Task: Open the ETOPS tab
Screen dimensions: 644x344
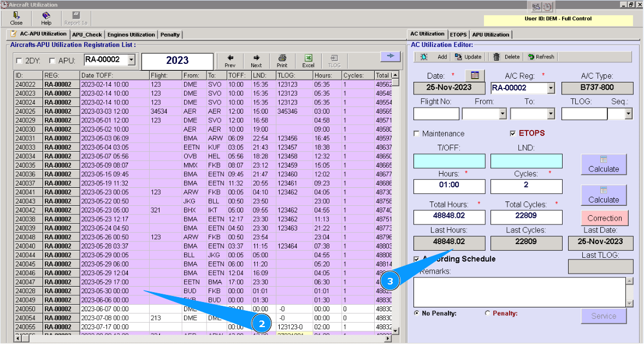Action: 458,34
